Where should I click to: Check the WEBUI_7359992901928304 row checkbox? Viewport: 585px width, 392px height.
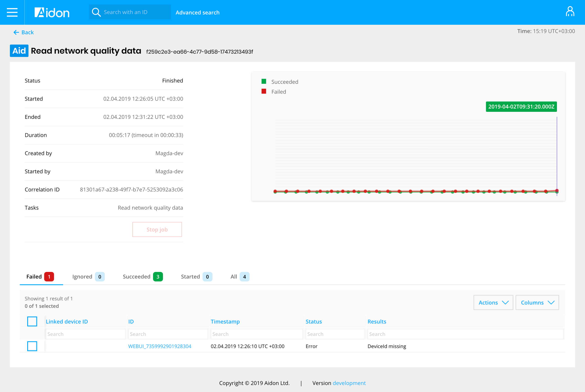pos(32,346)
